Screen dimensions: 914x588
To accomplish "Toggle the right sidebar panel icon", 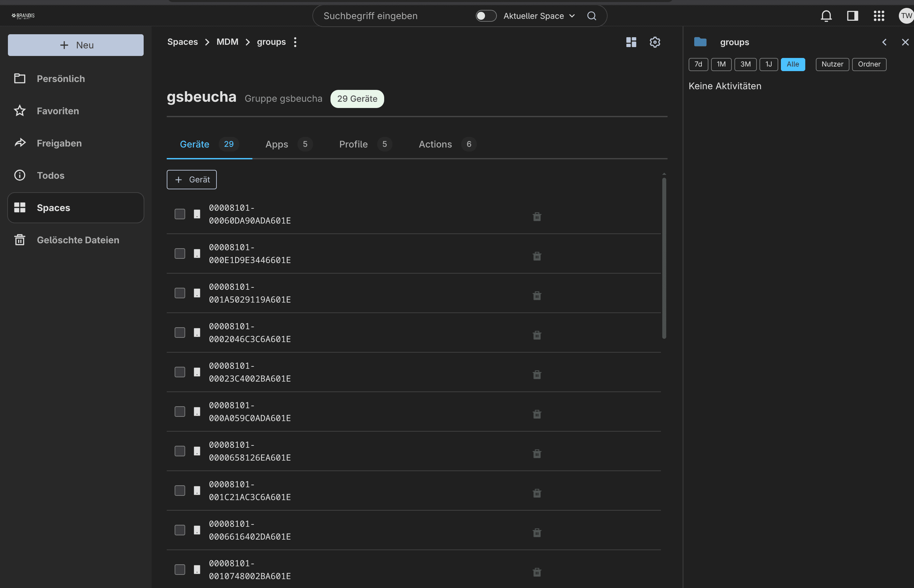I will point(852,16).
